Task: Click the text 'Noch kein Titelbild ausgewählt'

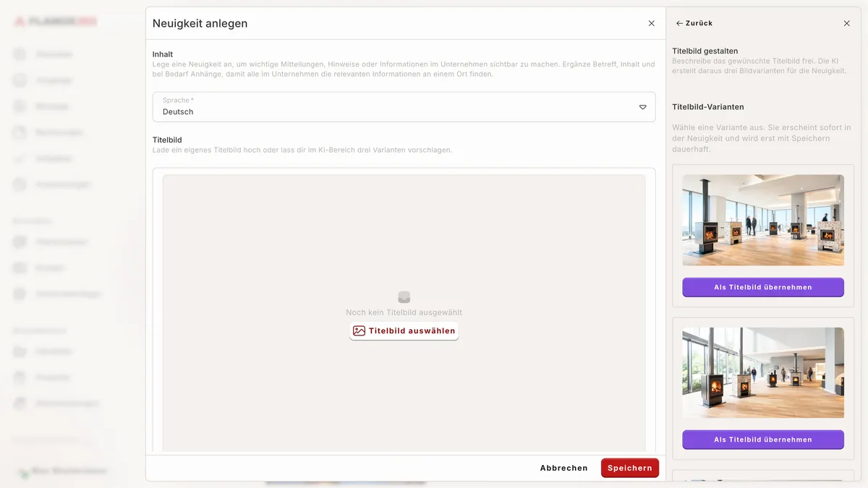Action: click(404, 312)
